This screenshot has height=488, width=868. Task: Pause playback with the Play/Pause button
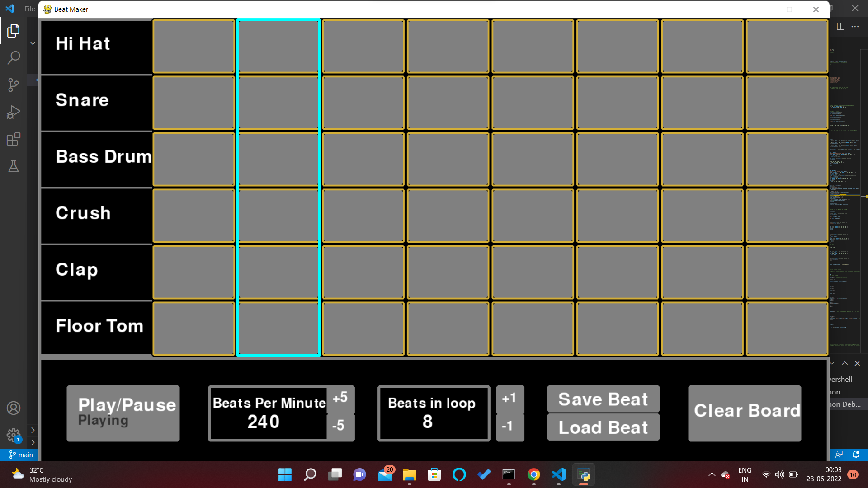click(123, 413)
